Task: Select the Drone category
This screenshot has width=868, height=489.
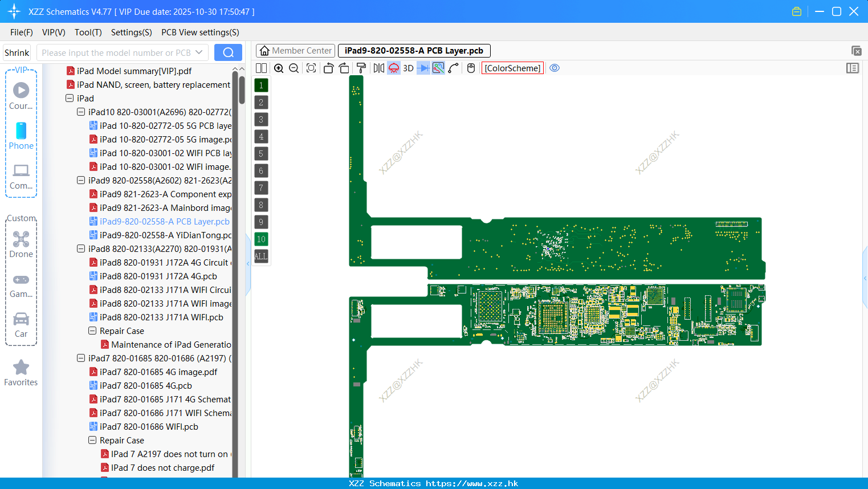Action: tap(21, 244)
